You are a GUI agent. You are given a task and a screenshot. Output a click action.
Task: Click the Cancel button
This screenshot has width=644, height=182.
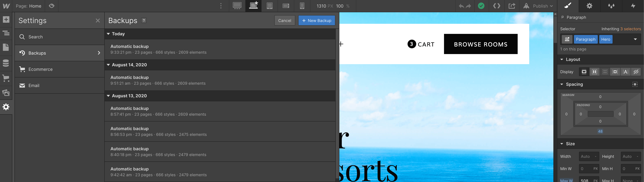pos(285,21)
